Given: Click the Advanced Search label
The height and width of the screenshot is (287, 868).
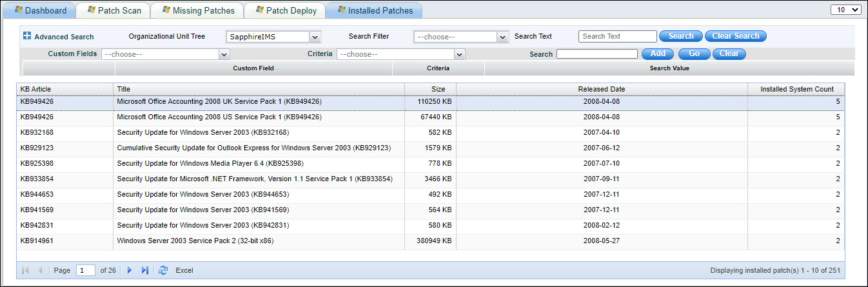Looking at the screenshot, I should [x=64, y=37].
